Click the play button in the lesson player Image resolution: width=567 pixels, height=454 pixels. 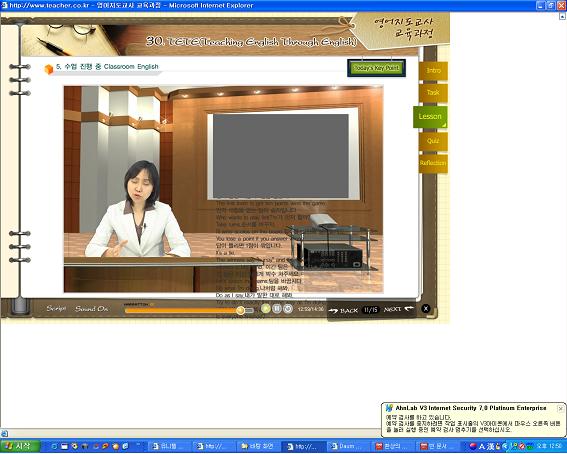266,309
